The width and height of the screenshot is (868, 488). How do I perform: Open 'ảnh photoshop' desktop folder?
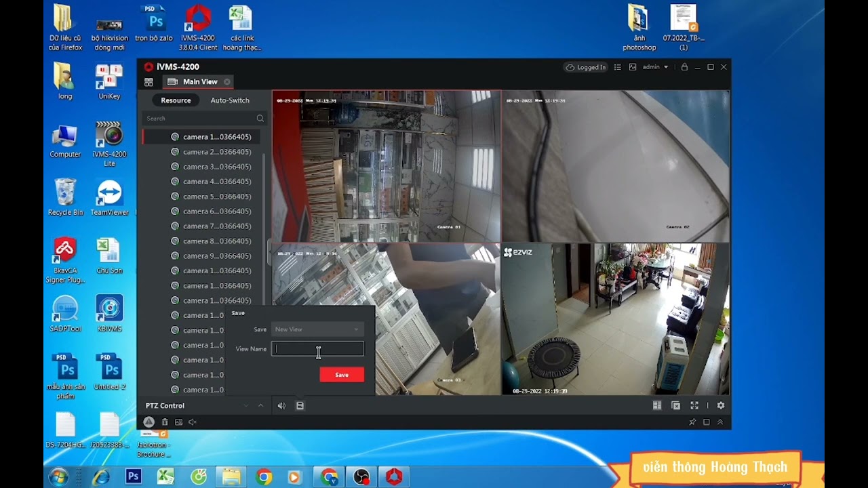pos(639,28)
